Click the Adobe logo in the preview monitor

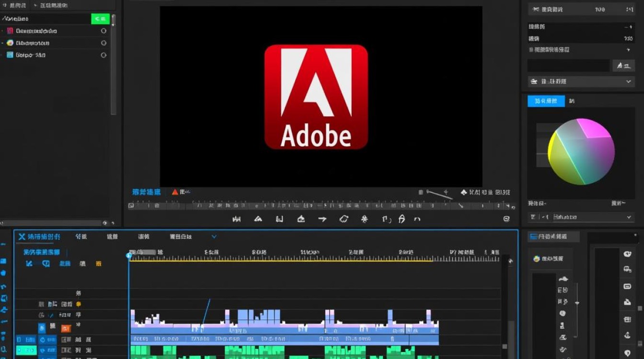316,97
